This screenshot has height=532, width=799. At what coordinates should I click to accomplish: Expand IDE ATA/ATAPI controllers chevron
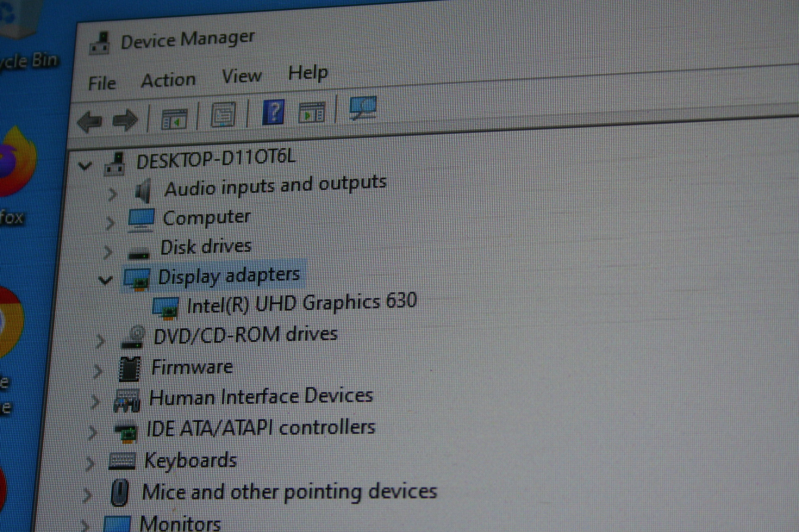pos(92,432)
